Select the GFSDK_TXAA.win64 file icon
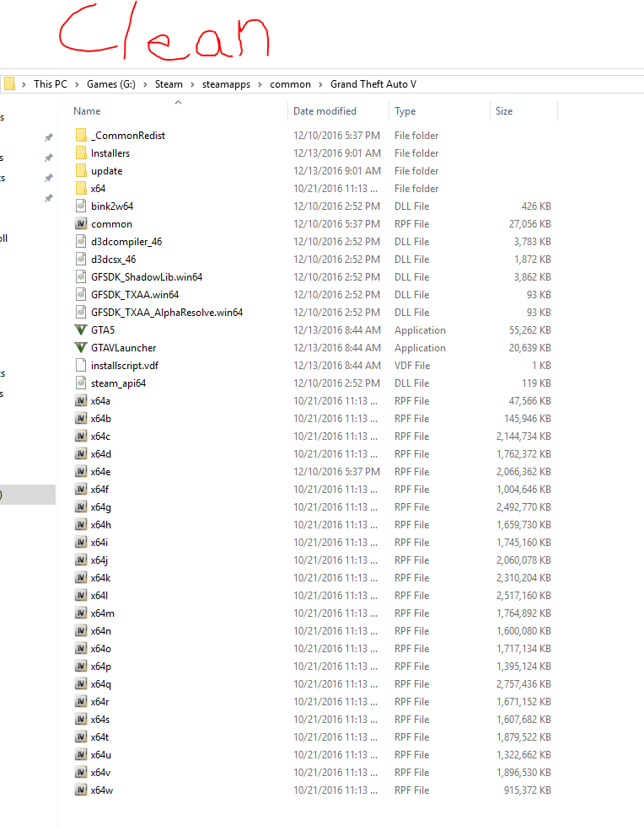This screenshot has width=644, height=830. coord(81,294)
